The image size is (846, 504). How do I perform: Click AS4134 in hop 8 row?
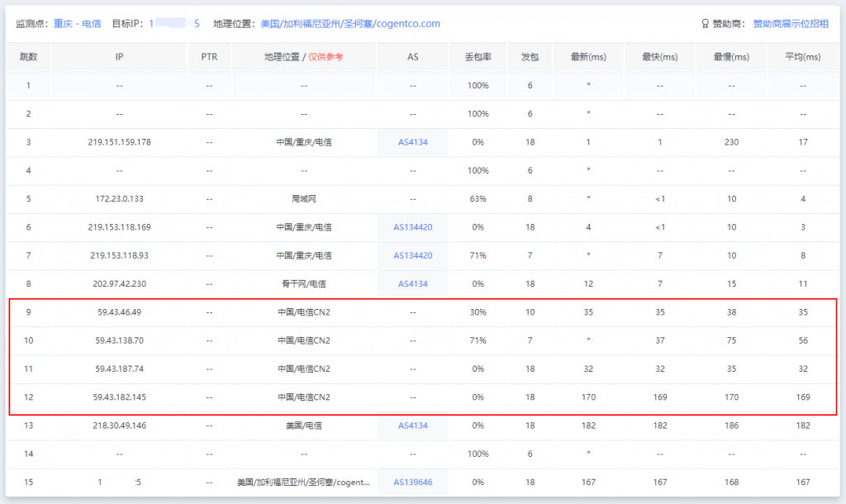(x=412, y=283)
